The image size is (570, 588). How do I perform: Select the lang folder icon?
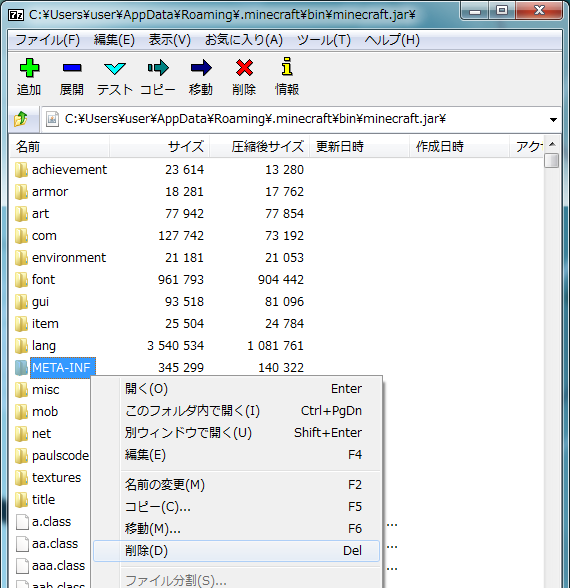(x=21, y=346)
